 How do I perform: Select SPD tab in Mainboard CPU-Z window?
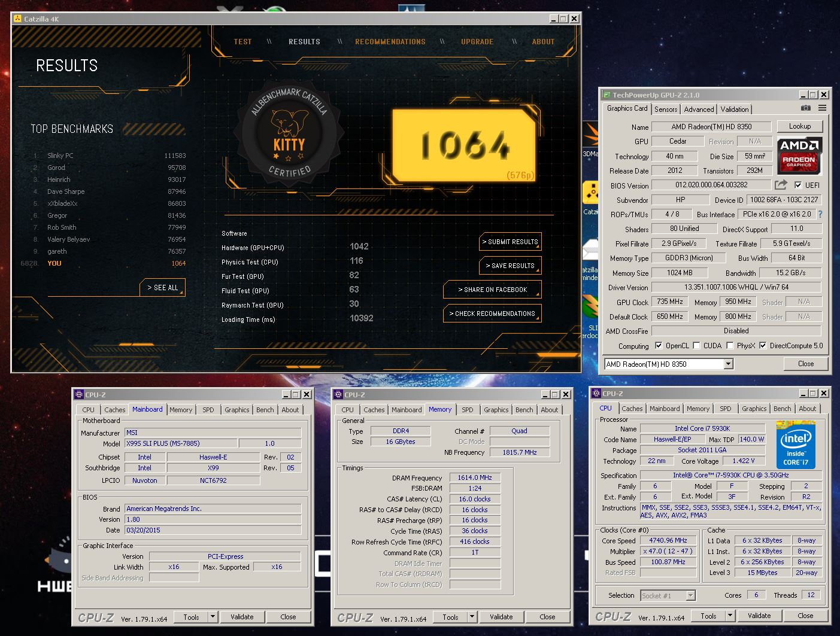pyautogui.click(x=208, y=410)
